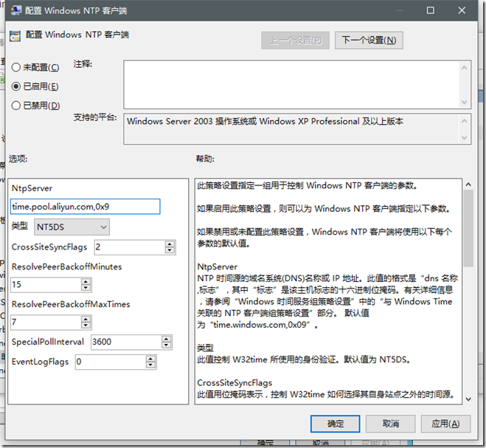The width and height of the screenshot is (486, 448).
Task: Click the help panel scroll down arrow
Action: 468,399
